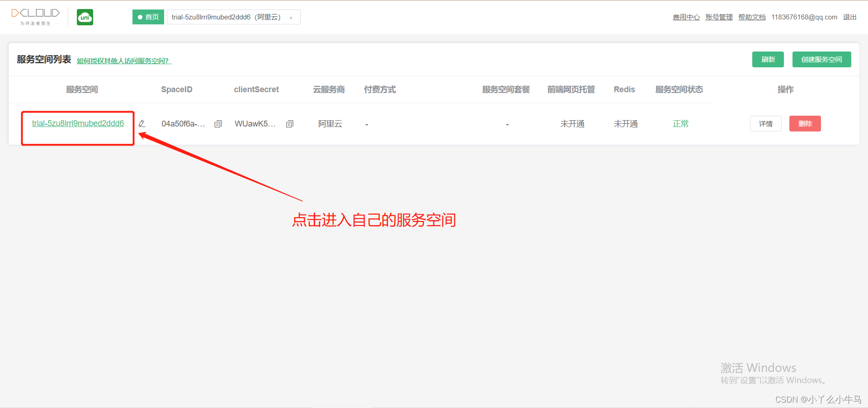Viewport: 868px width, 408px height.
Task: Open the trial-5zu8lrri9mubed2ddd6 service space link
Action: pos(78,123)
